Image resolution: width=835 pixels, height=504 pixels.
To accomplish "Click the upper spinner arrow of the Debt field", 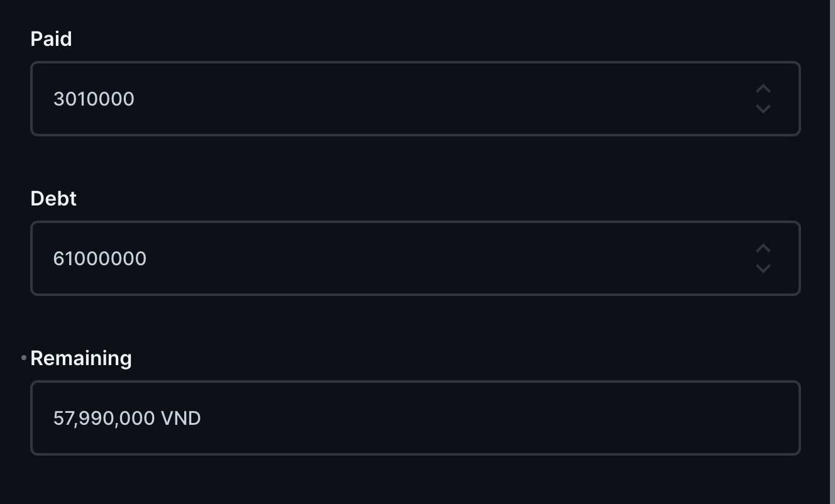I will [x=763, y=249].
